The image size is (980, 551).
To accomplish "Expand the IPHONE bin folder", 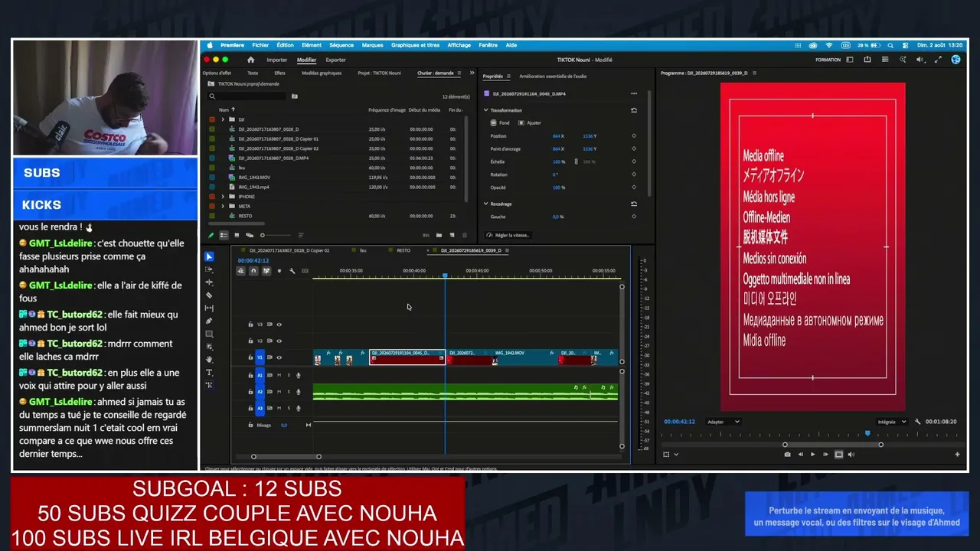I will click(223, 197).
